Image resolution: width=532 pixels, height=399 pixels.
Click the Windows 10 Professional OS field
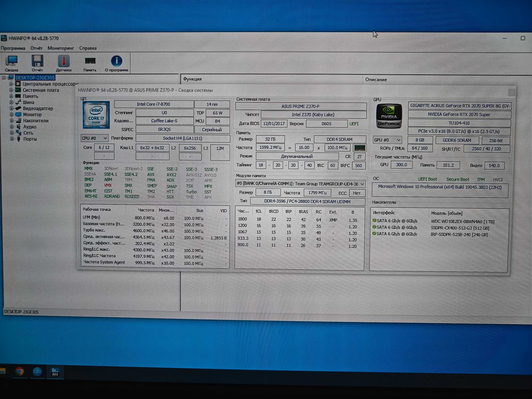(x=440, y=190)
